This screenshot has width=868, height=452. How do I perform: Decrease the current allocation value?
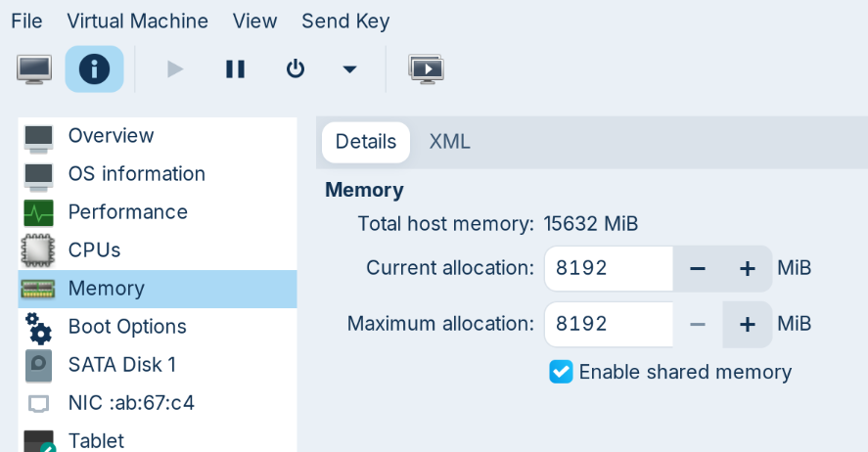pos(698,269)
